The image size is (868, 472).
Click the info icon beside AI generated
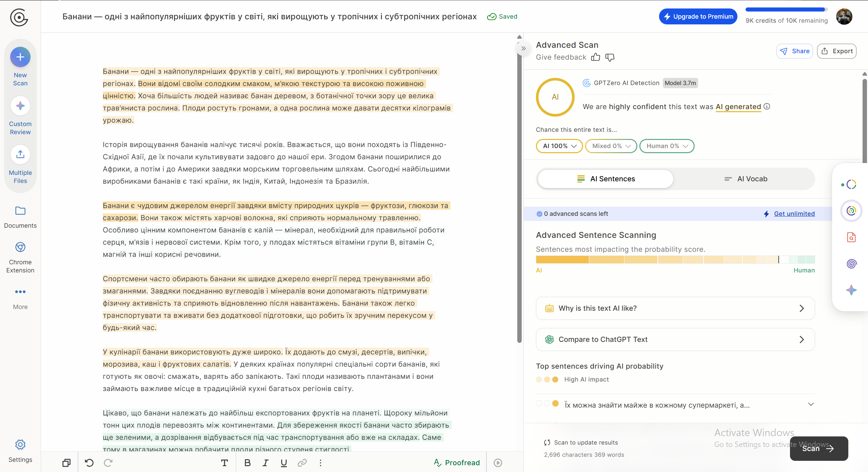767,107
